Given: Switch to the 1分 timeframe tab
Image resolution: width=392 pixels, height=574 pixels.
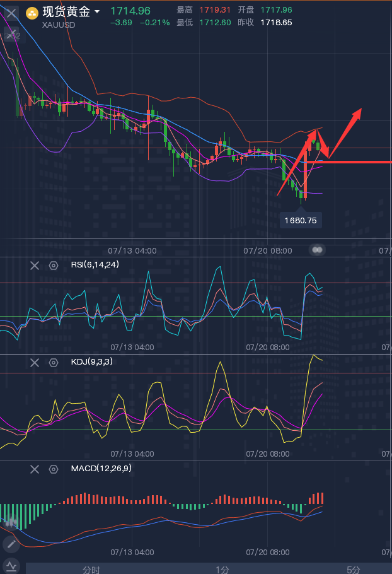Looking at the screenshot, I should pyautogui.click(x=222, y=569).
